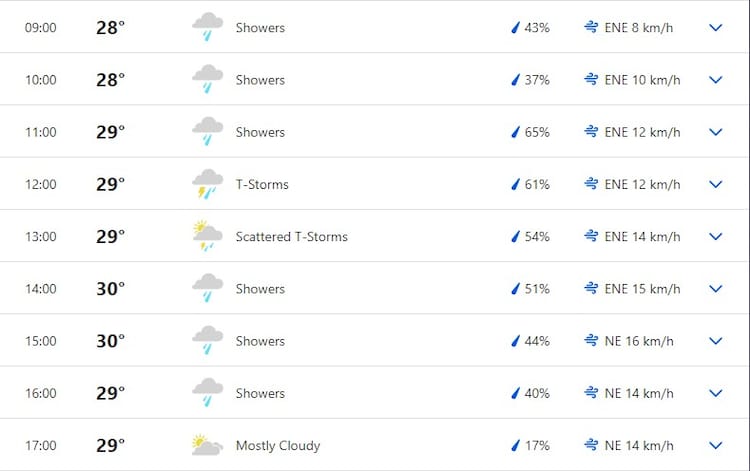Click the 40% precipitation value at 16:00

click(x=537, y=393)
